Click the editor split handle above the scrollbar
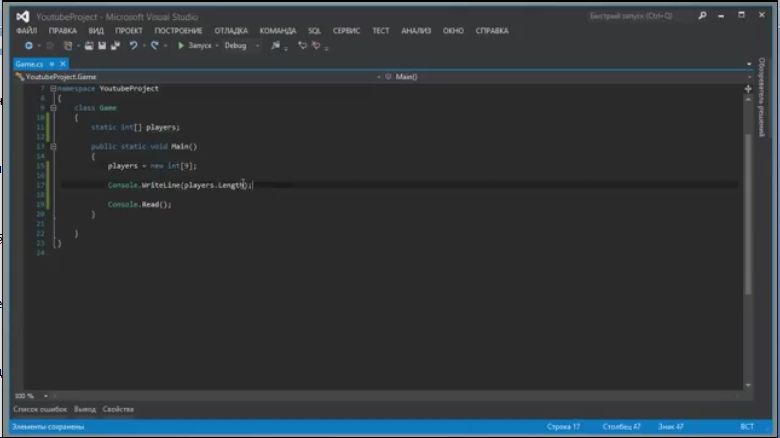 (x=748, y=89)
